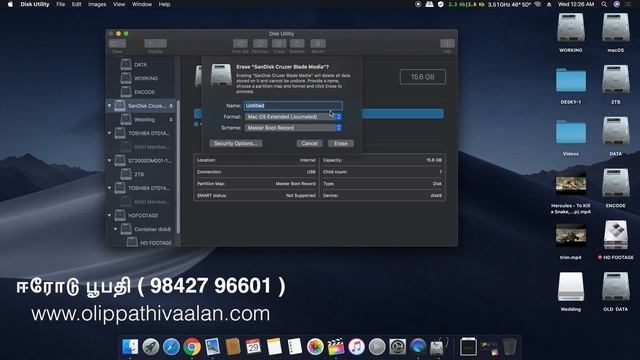The height and width of the screenshot is (360, 640).
Task: Click the Mount toolbar icon
Action: [x=318, y=43]
